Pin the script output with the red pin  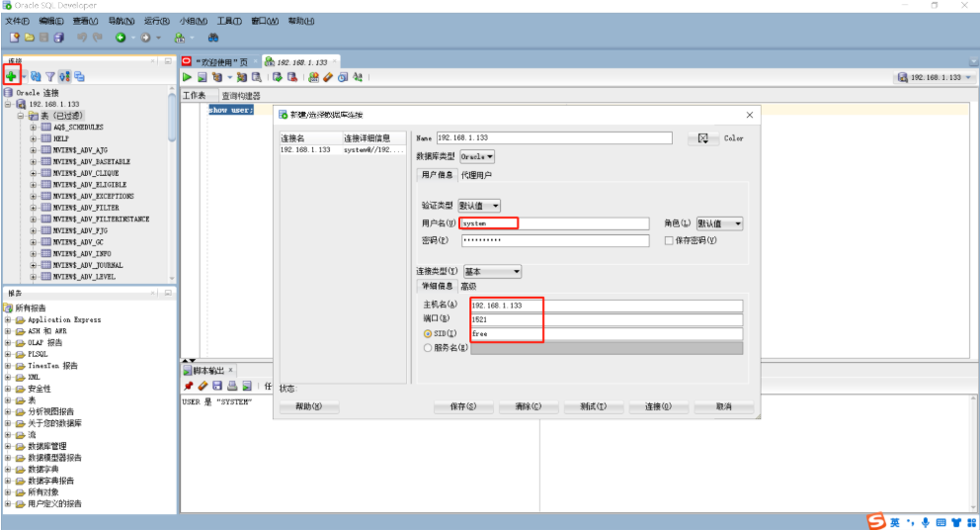click(x=188, y=386)
